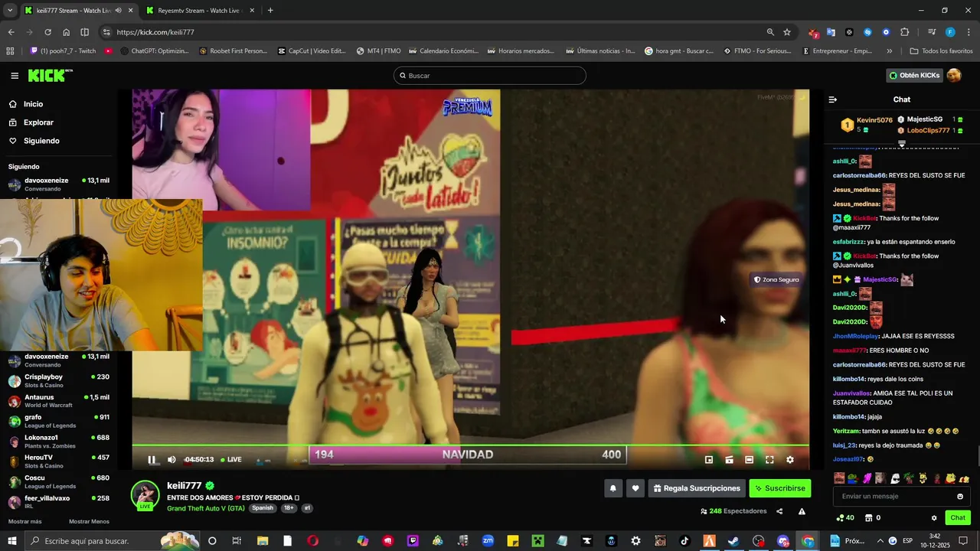Open Google Translate extension icon

831,32
